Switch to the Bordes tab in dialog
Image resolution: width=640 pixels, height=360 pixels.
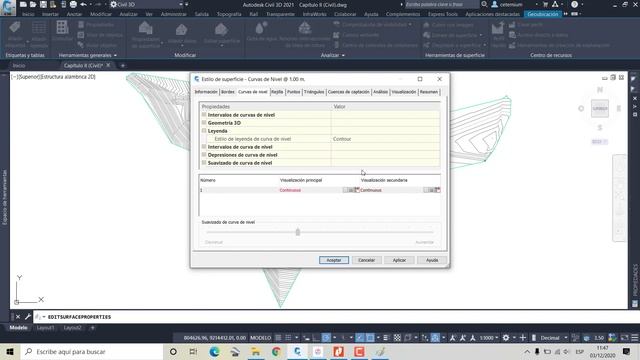coord(228,92)
